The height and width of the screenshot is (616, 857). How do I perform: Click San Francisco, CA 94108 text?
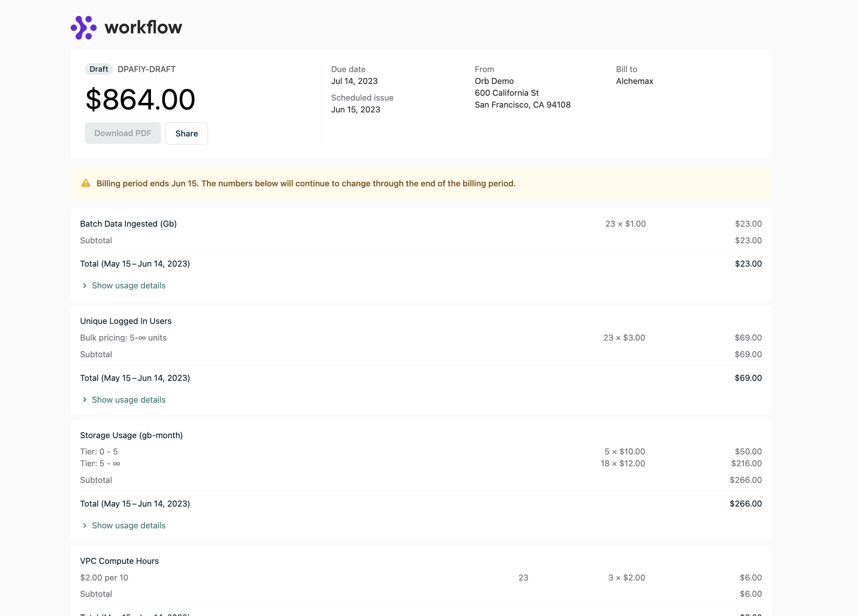(x=522, y=105)
